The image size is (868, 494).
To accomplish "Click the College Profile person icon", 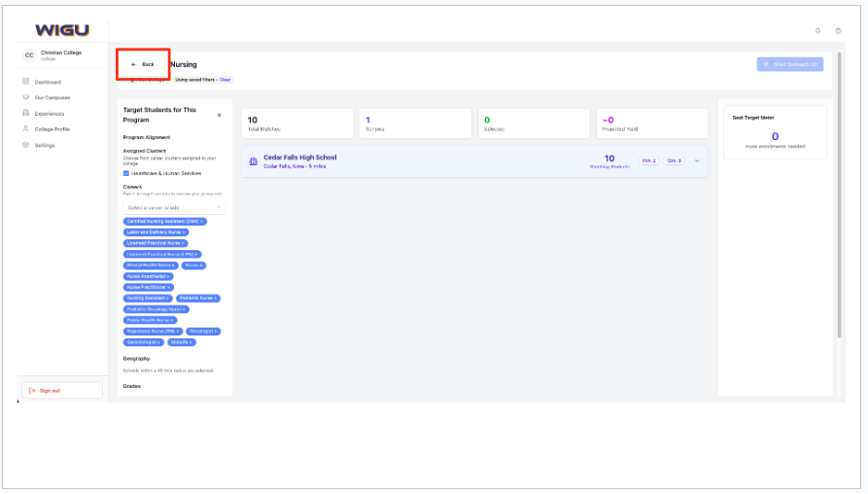I will pyautogui.click(x=25, y=128).
